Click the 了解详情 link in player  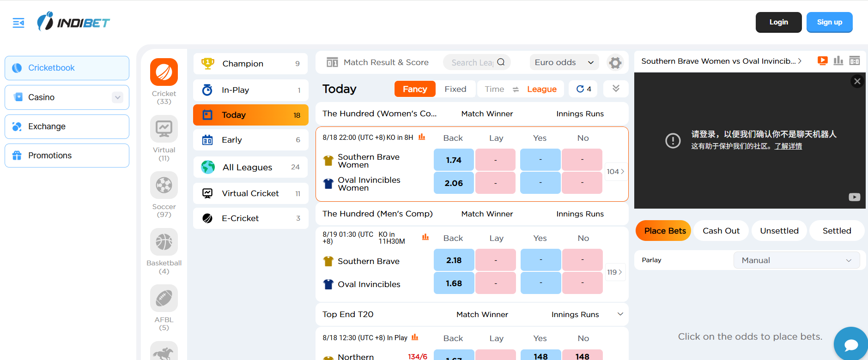click(788, 146)
